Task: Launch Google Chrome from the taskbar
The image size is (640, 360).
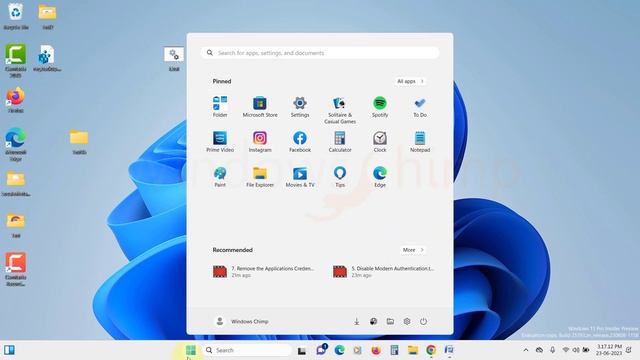Action: coord(431,350)
